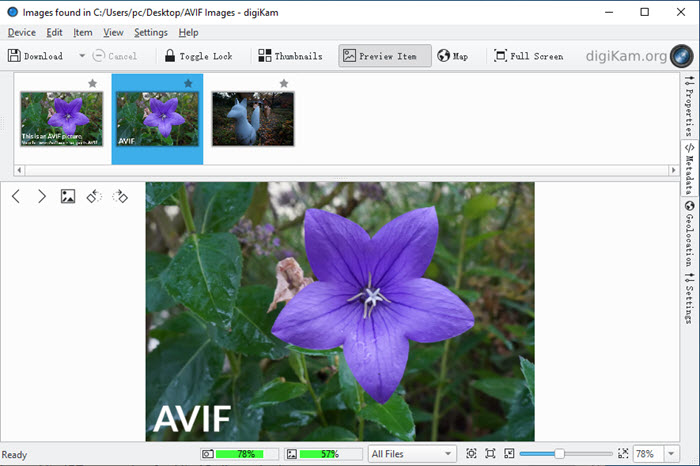Open the Geolocation sidebar tab

tap(689, 233)
